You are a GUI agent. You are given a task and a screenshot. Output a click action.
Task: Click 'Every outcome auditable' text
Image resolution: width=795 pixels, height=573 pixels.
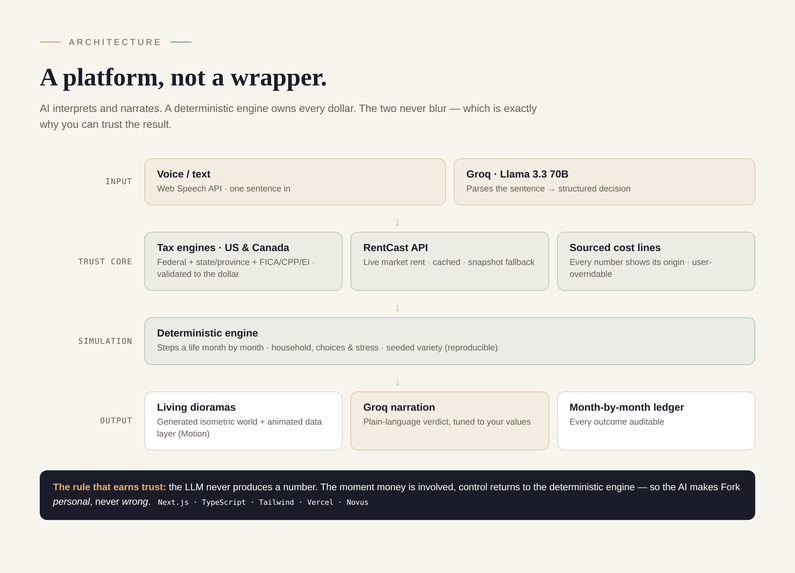(x=617, y=422)
